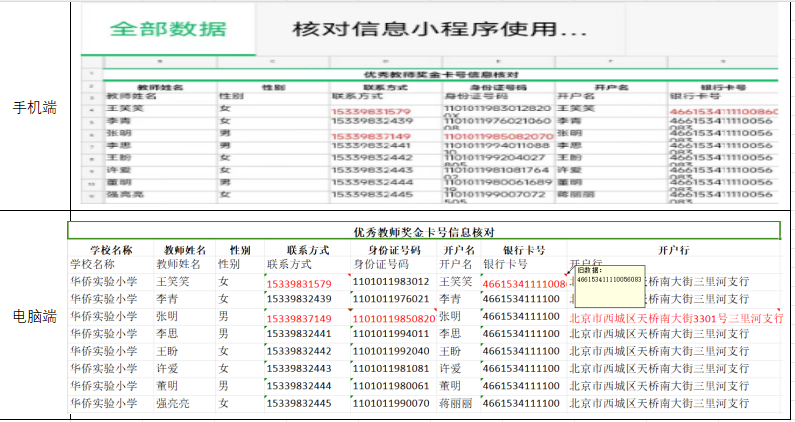Click 王盼 in 电脑端 教师姓名 column

167,351
